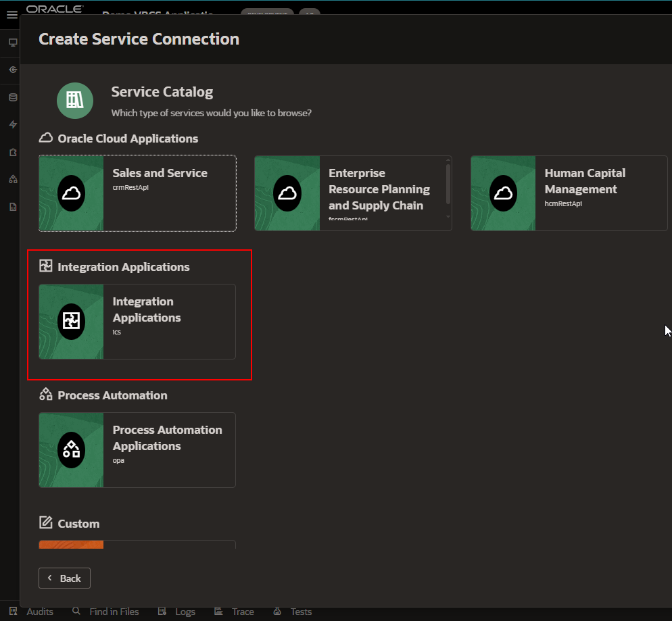Open the hamburger navigation menu
The width and height of the screenshot is (672, 621).
[12, 15]
